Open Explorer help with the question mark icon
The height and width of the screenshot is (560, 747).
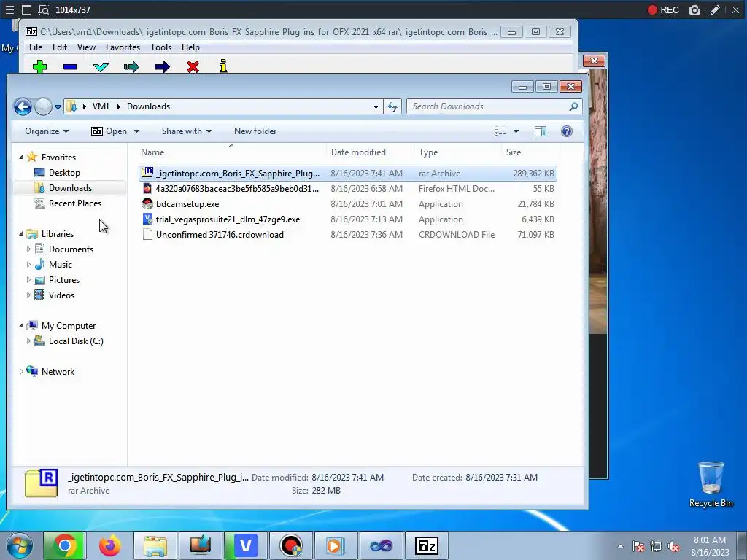pos(566,131)
